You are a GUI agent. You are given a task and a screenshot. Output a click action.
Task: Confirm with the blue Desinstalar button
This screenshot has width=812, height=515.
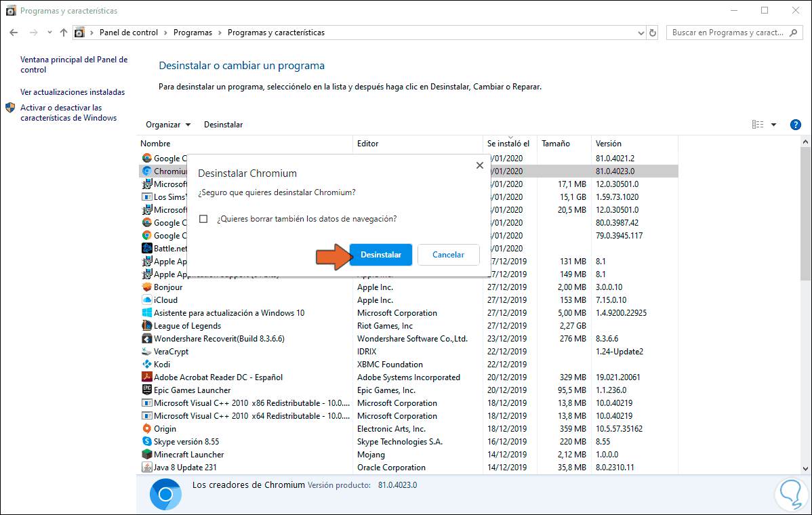(x=381, y=255)
